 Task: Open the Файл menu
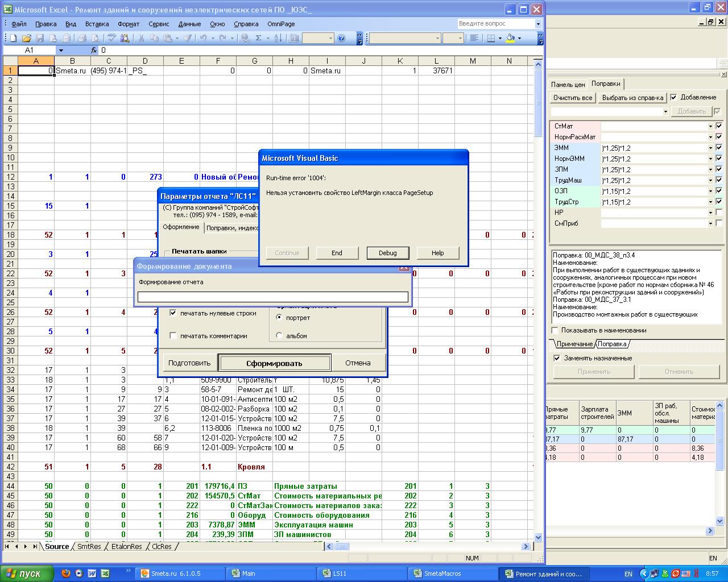point(19,24)
